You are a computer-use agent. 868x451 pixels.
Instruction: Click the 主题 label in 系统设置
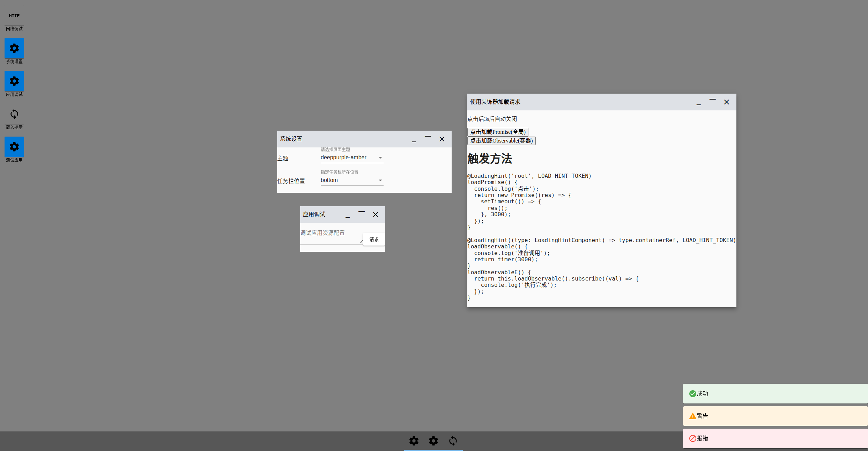click(x=283, y=159)
